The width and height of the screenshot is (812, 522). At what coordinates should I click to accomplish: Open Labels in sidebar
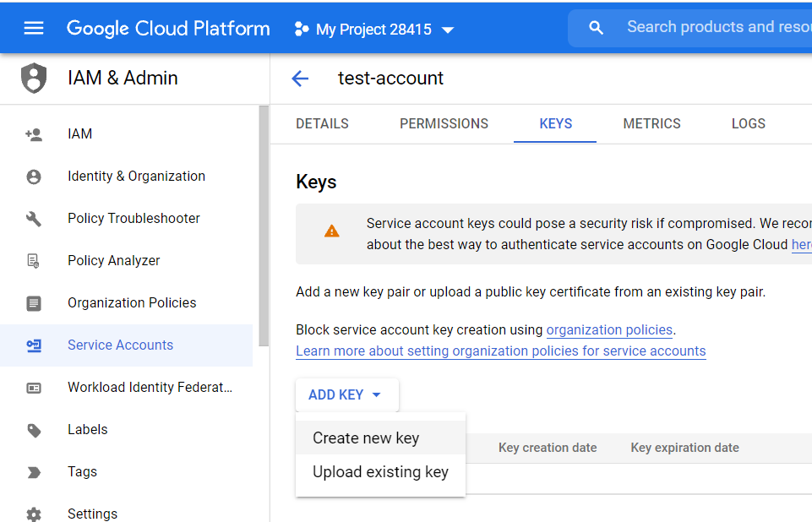coord(127,430)
